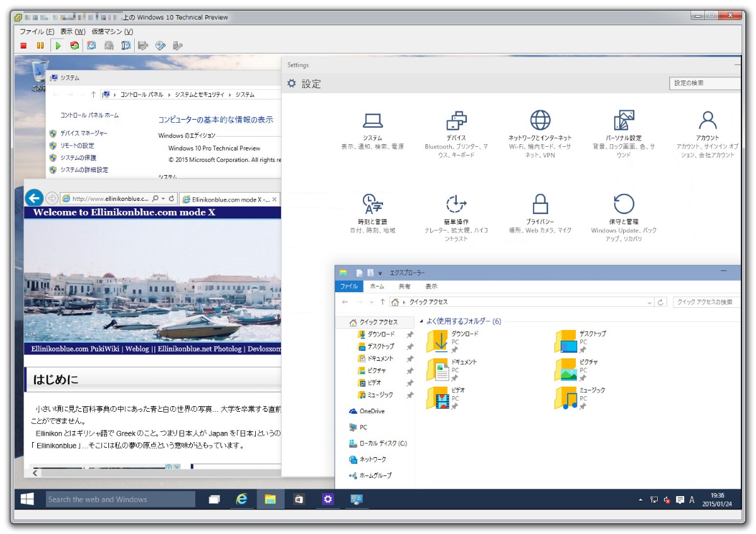
Task: Switch to the ホーム tab in Explorer
Action: pyautogui.click(x=377, y=287)
